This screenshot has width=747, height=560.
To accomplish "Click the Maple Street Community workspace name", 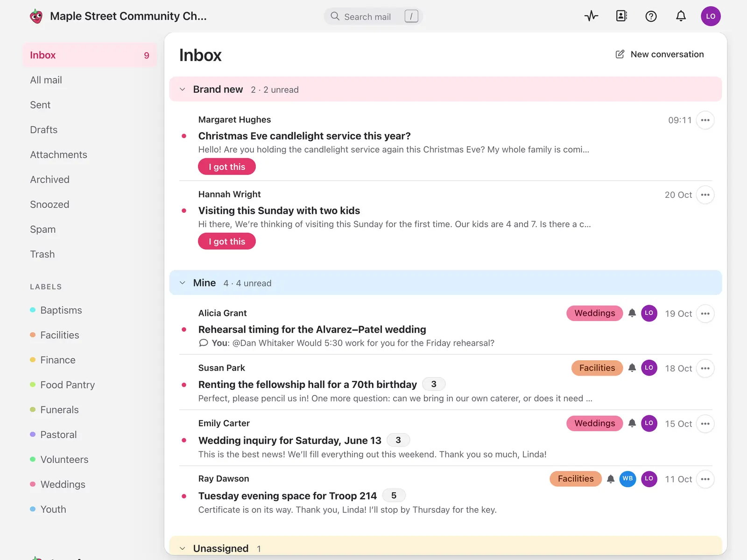I will click(x=128, y=16).
